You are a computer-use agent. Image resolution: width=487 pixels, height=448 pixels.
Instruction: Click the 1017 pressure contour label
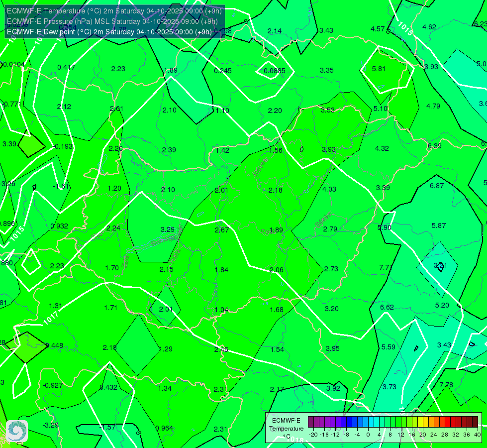[x=51, y=318]
